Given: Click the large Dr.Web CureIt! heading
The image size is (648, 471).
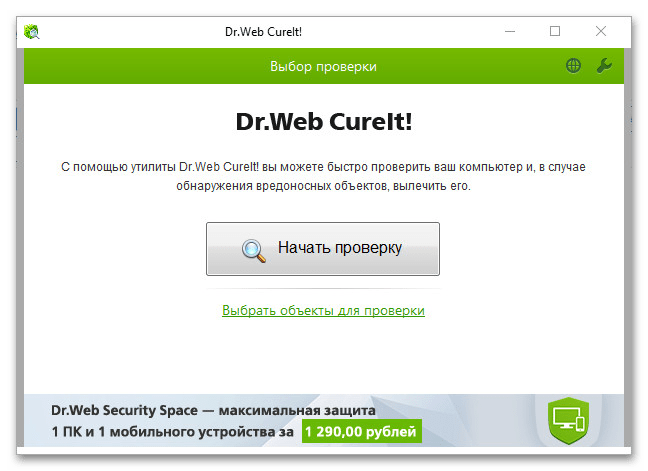Looking at the screenshot, I should click(324, 121).
